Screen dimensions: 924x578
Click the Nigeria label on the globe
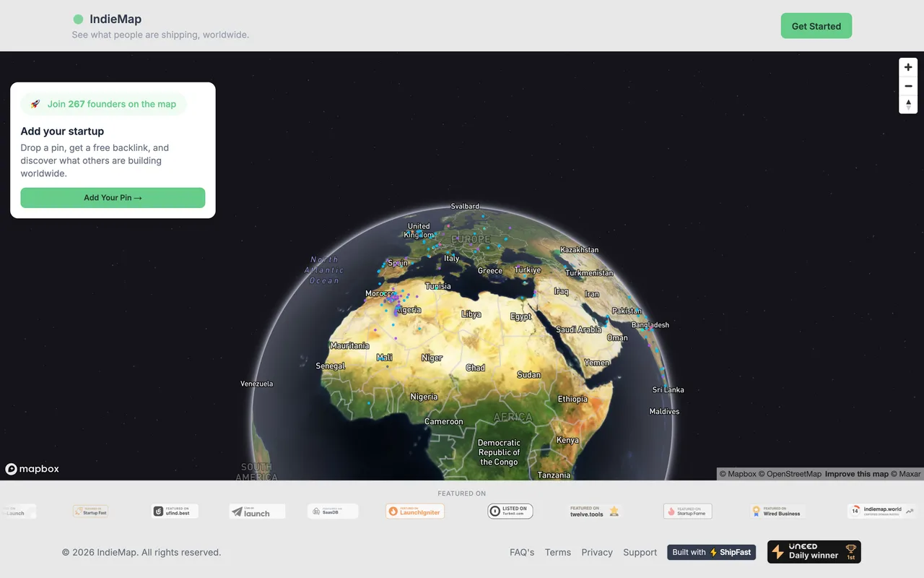tap(424, 397)
